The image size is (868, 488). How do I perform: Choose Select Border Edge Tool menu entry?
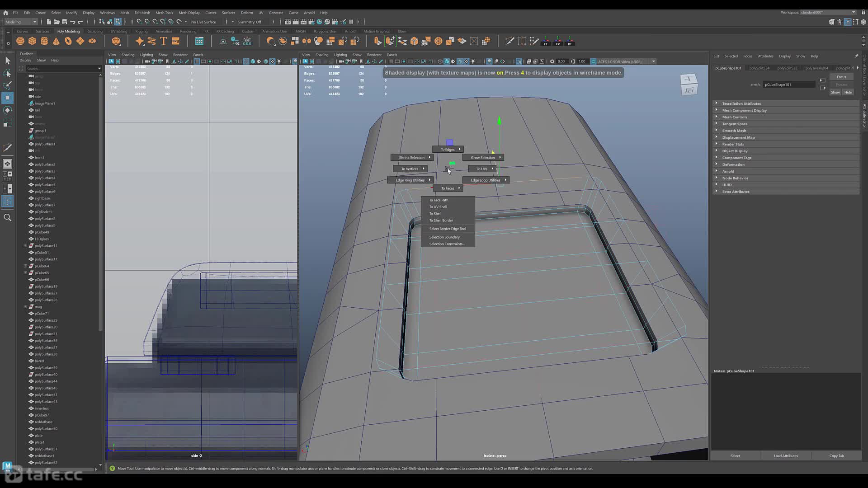coord(448,229)
